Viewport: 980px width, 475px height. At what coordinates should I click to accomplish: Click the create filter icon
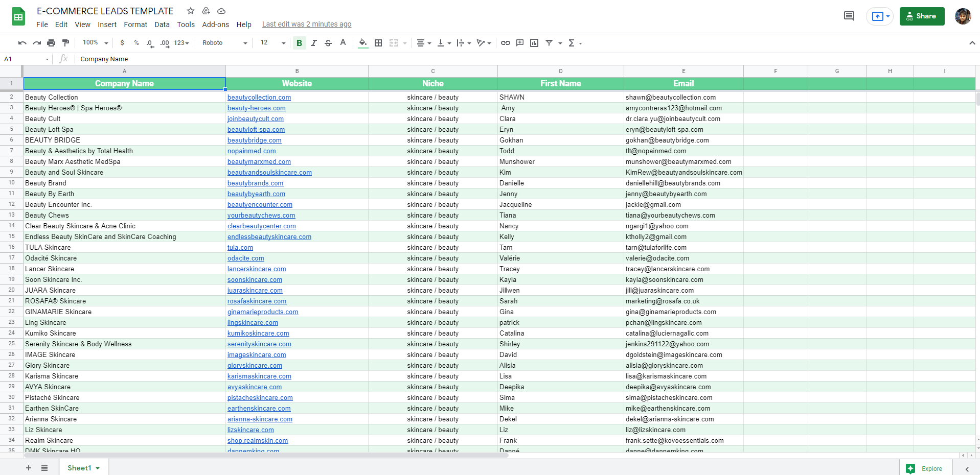[549, 43]
